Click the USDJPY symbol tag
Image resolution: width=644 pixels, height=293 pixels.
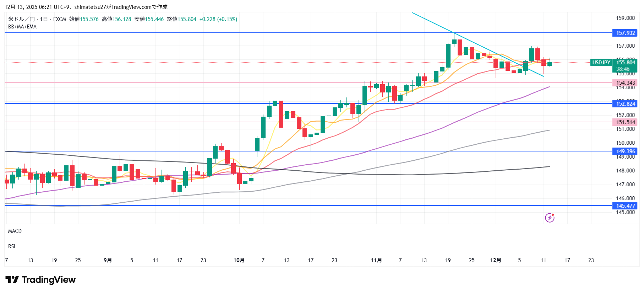[601, 63]
